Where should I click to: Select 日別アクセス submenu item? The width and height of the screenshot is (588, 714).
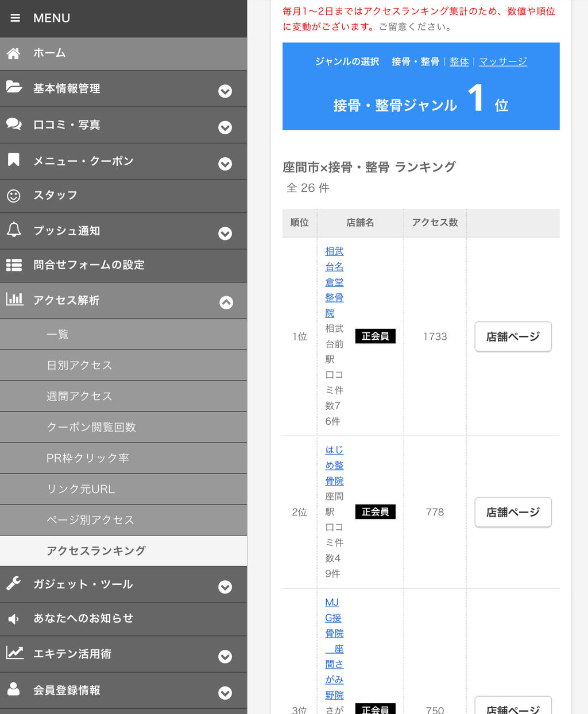(x=123, y=365)
